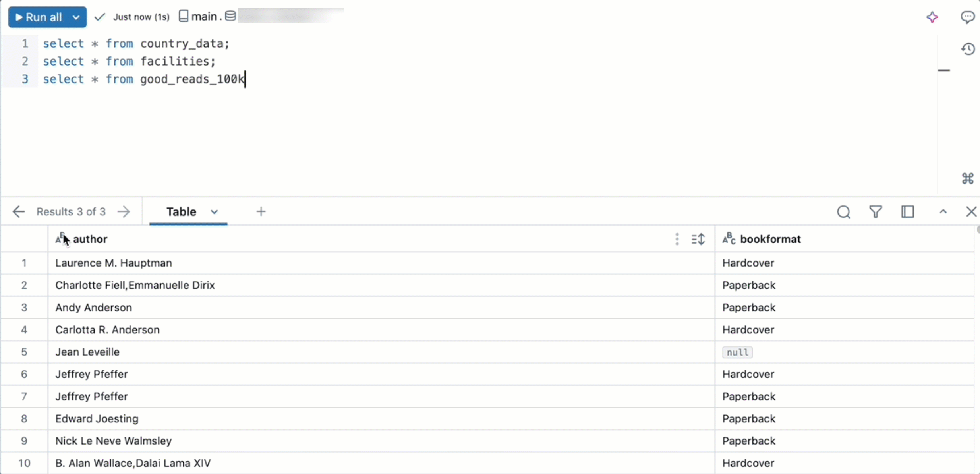
Task: Click the AI assistant sparkle icon
Action: (x=932, y=17)
